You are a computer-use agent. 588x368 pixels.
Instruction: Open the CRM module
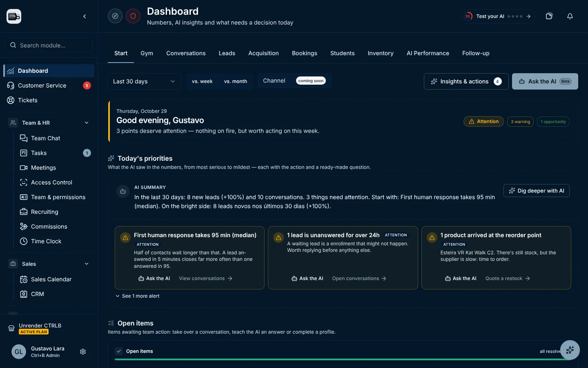[55, 294]
